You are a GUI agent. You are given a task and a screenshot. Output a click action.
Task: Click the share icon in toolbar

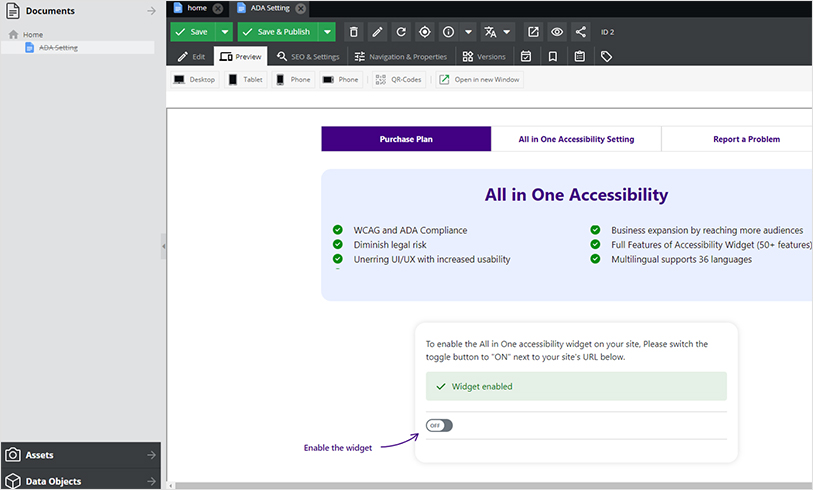coord(581,32)
